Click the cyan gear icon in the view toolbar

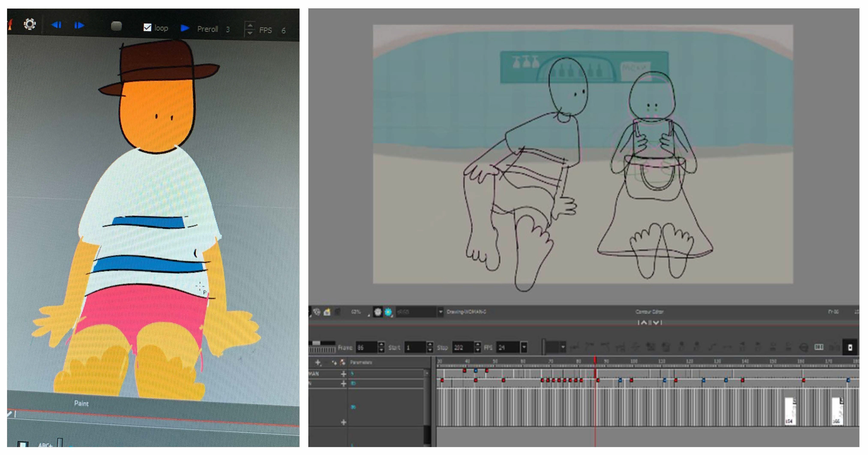coord(388,312)
